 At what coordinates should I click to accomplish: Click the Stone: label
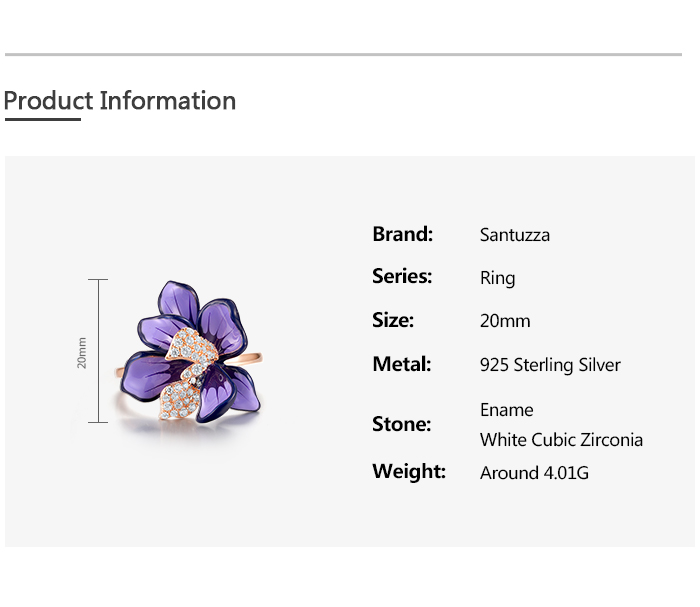click(401, 424)
